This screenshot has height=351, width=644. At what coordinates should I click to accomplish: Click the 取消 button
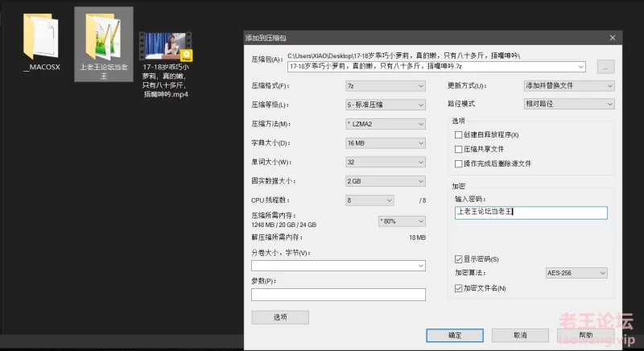coord(520,336)
